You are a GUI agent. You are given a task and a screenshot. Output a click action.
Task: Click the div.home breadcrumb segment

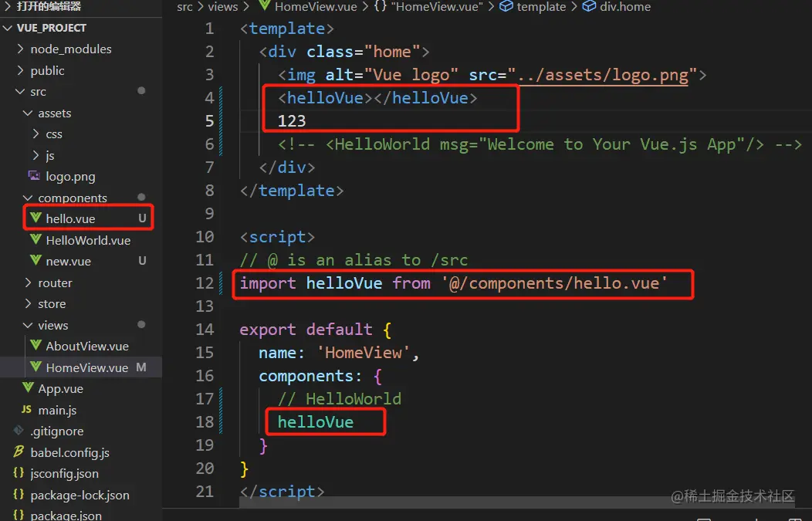625,7
